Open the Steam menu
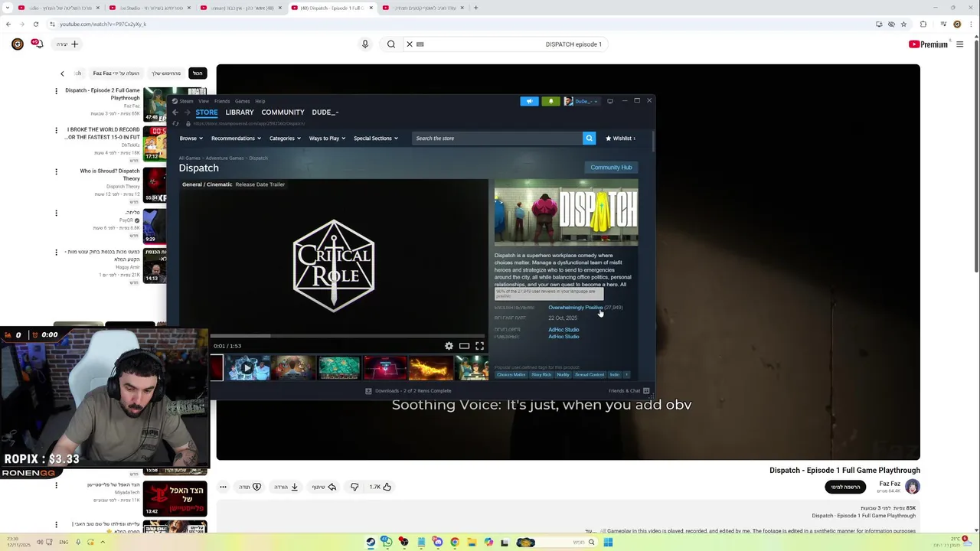This screenshot has width=980, height=551. click(186, 101)
